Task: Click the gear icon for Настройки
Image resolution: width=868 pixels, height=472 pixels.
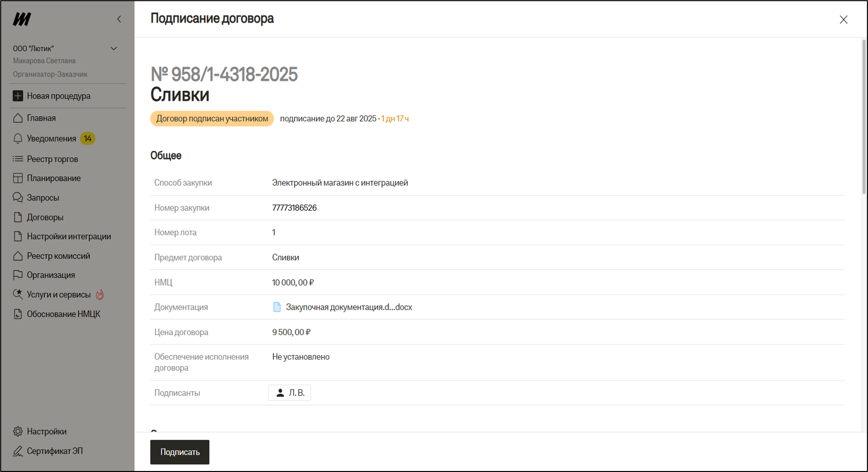Action: coord(18,432)
